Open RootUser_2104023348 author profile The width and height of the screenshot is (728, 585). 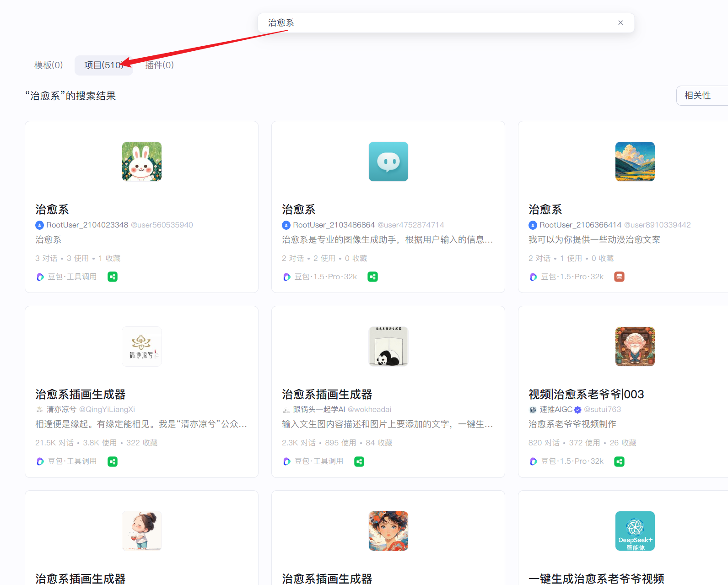[87, 225]
